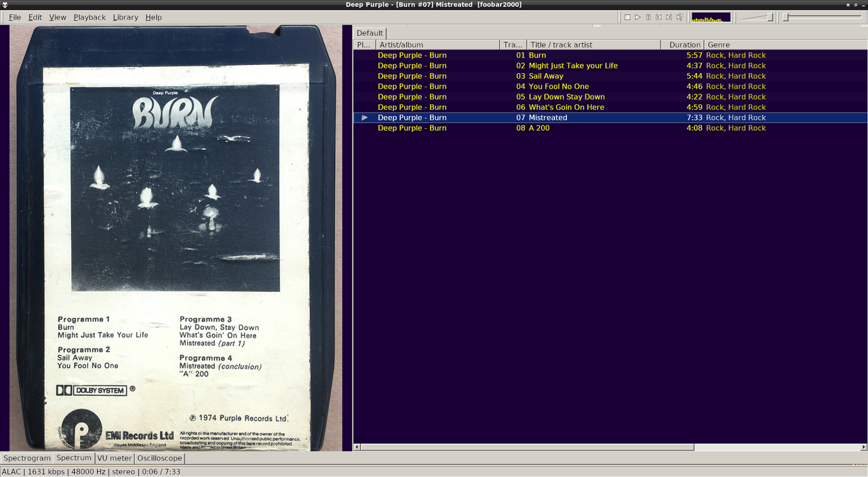Click the scrollbar right arrow

tap(864, 447)
